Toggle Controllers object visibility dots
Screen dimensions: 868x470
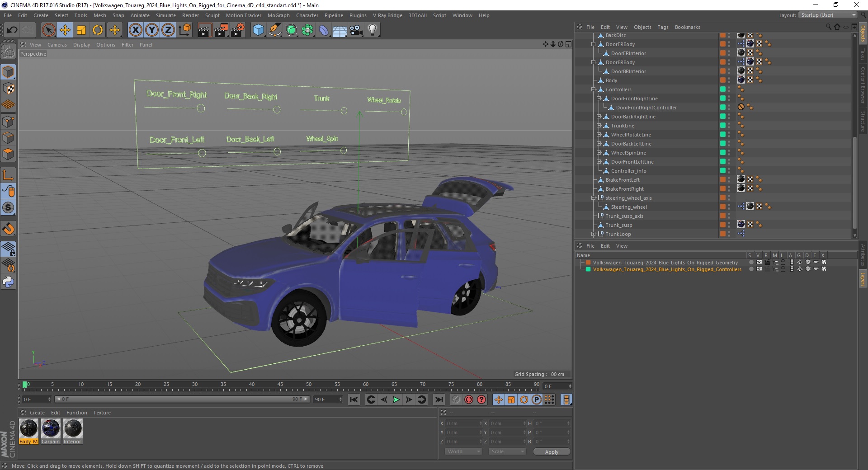(x=729, y=89)
